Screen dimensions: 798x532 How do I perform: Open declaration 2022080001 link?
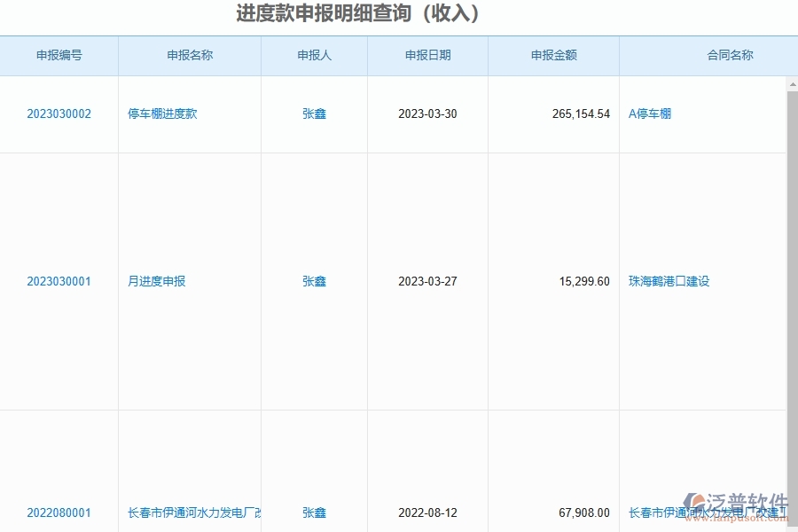59,512
